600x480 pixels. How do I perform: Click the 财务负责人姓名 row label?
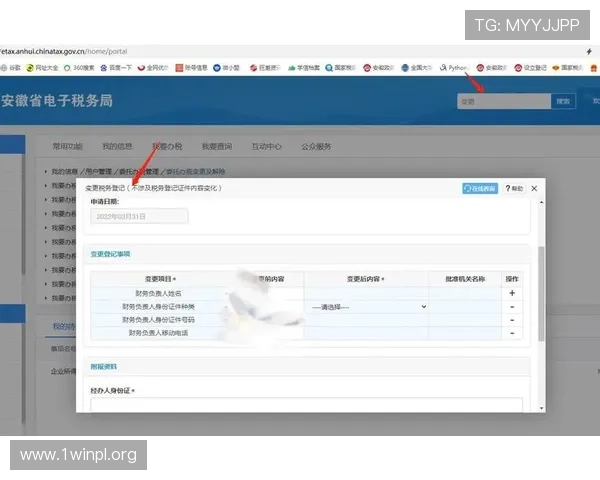point(158,293)
